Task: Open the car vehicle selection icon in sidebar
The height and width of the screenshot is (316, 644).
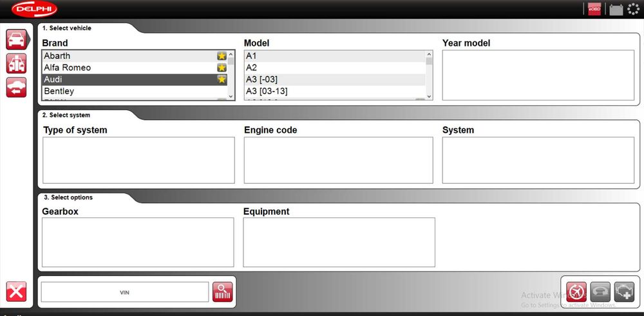Action: (x=17, y=39)
